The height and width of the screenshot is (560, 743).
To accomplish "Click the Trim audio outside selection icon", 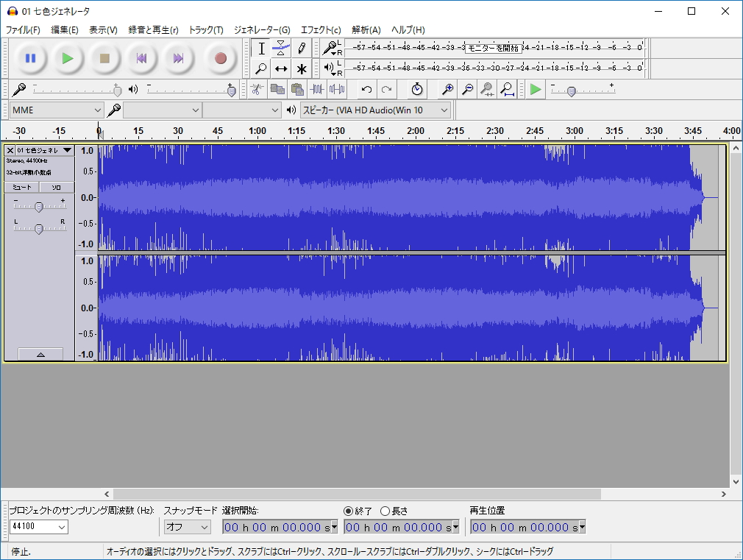I will (316, 89).
